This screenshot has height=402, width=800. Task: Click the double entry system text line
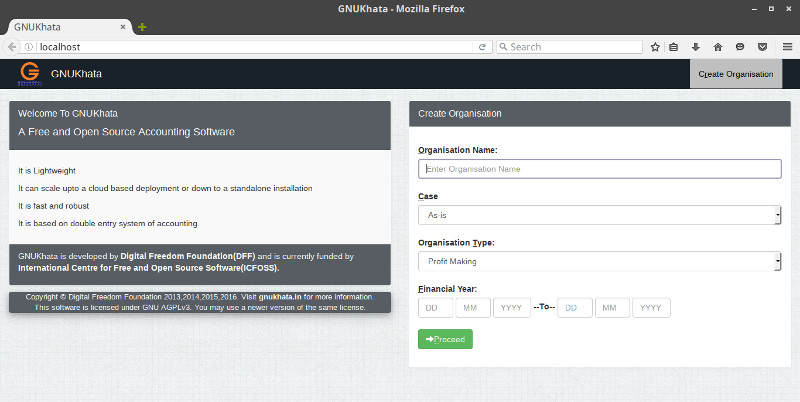[109, 223]
